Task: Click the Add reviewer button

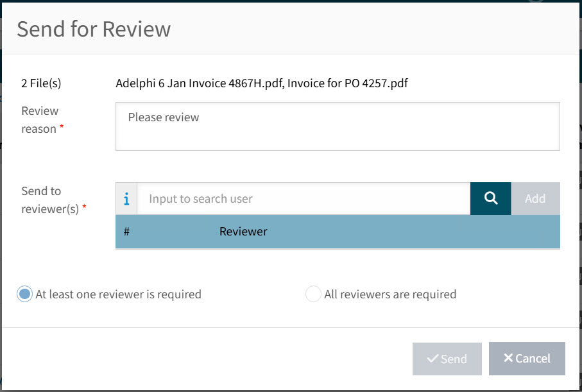Action: 535,198
